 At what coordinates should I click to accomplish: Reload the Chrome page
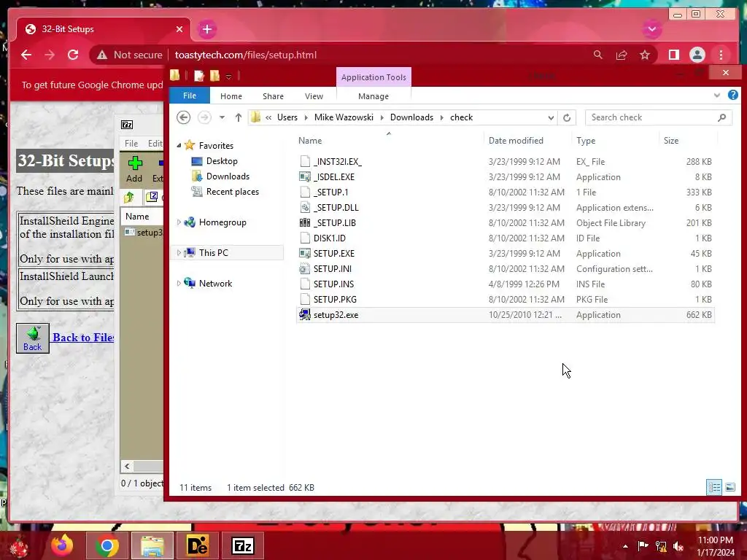tap(73, 55)
